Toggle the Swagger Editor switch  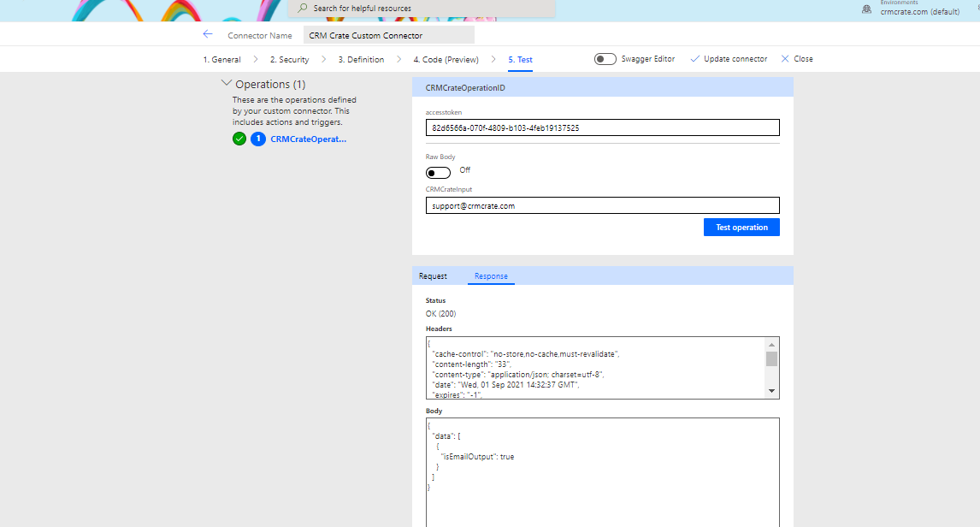pos(605,58)
